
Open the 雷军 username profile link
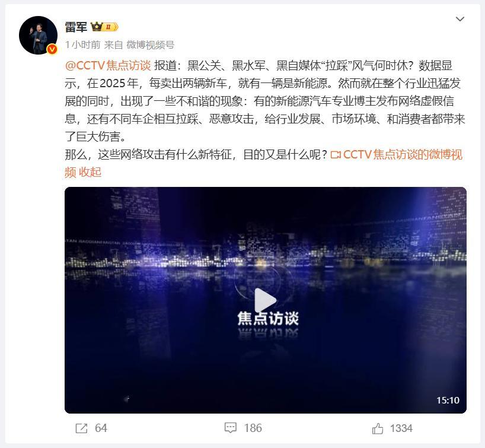(76, 27)
